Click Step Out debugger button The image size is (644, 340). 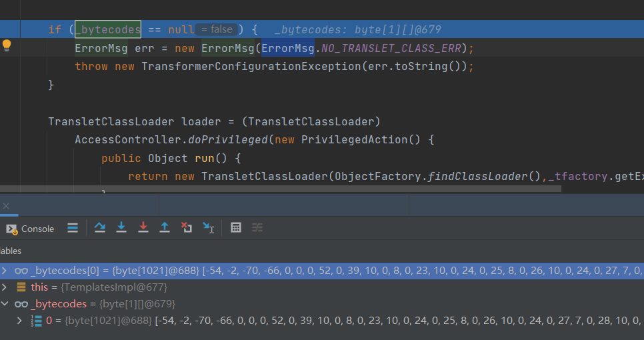point(165,227)
